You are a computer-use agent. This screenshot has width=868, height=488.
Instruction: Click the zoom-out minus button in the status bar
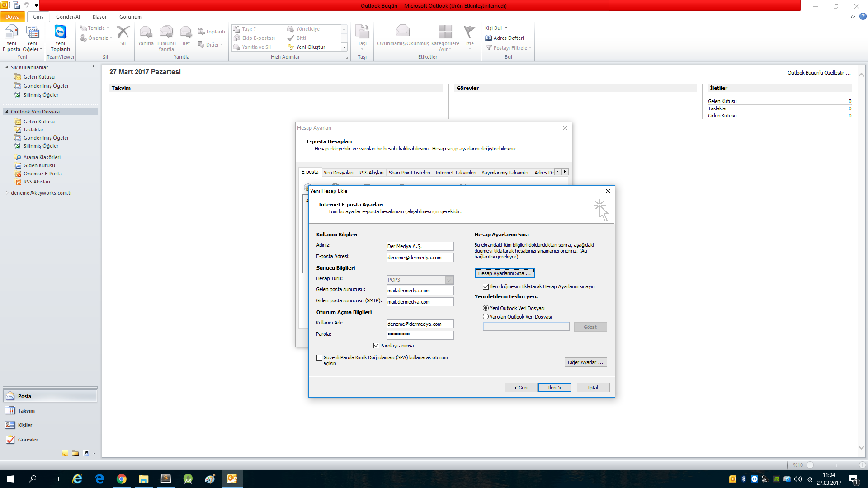810,465
